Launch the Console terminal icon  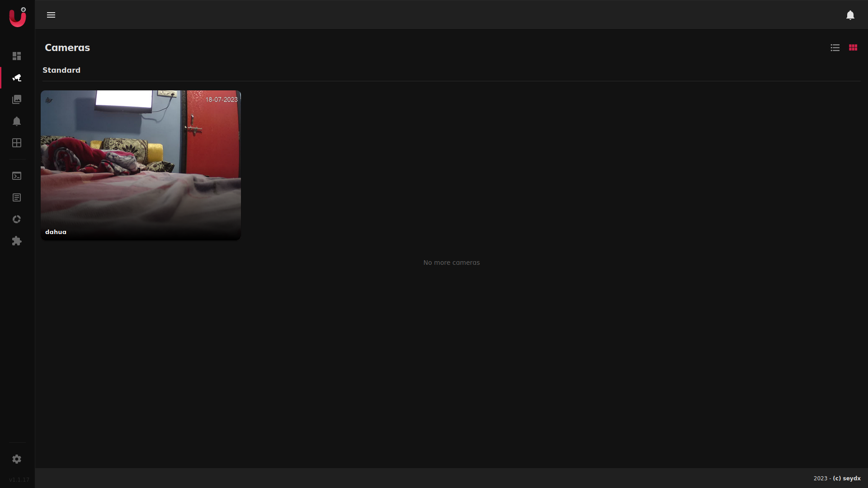(x=17, y=176)
